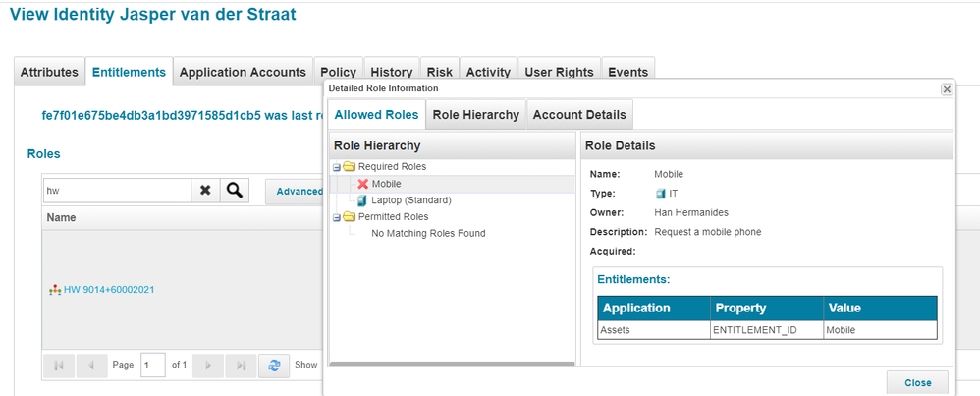Collapse the Permitted Roles folder
980x396 pixels.
point(336,217)
